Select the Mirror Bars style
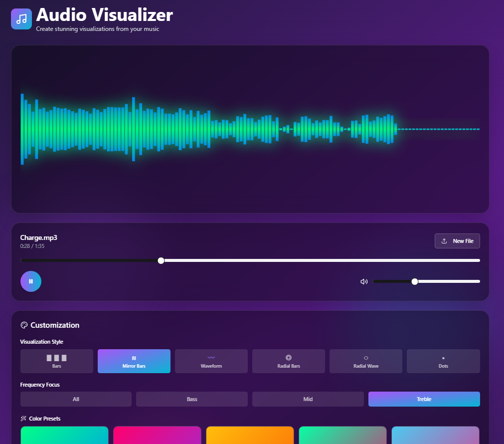The width and height of the screenshot is (504, 444). [x=134, y=361]
